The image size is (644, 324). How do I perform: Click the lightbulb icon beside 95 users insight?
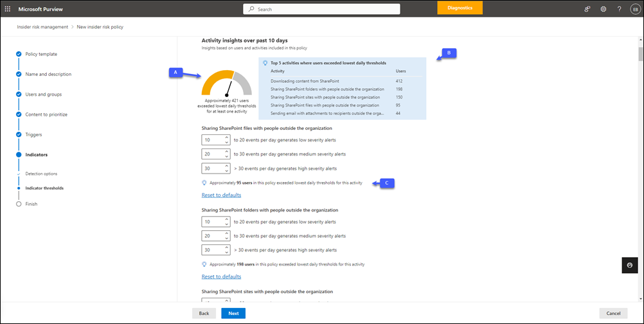(204, 183)
